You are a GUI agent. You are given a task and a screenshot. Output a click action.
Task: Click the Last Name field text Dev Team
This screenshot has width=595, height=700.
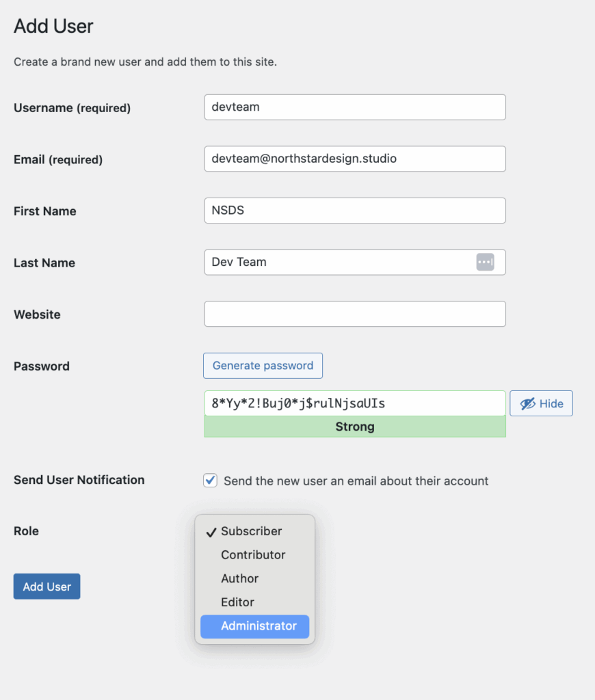click(x=239, y=262)
